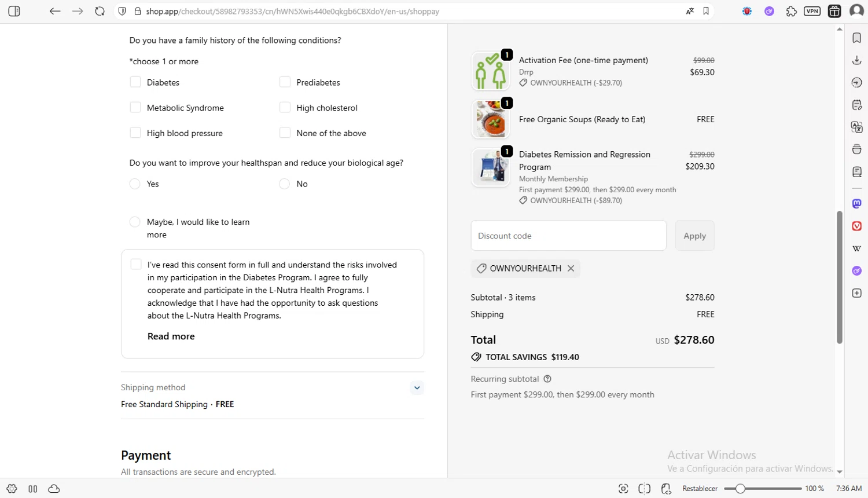Viewport: 868px width, 498px height.
Task: Select No for improving healthspan
Action: pyautogui.click(x=284, y=184)
